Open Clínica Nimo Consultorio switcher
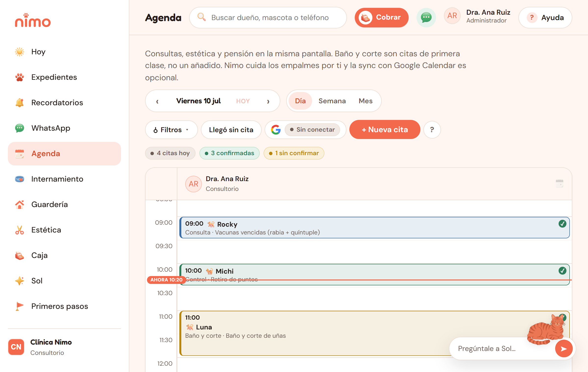Screen dimensions: 588x372 64,347
